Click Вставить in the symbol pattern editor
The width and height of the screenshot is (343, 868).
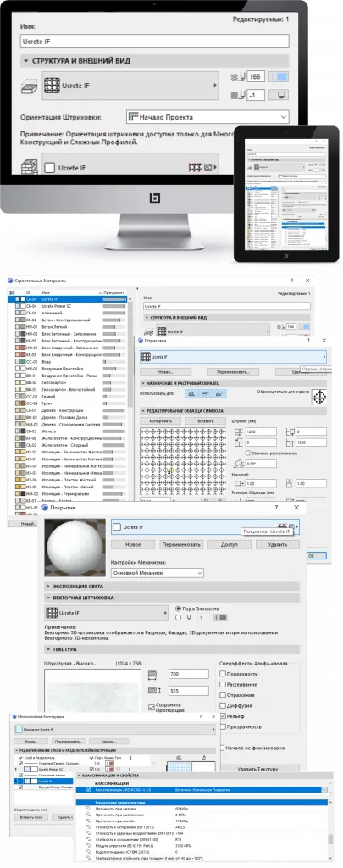[x=206, y=420]
